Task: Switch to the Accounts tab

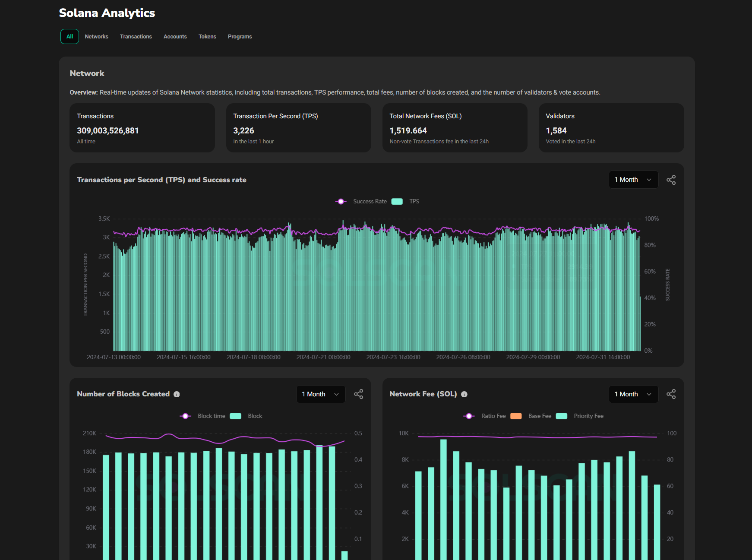Action: [175, 37]
